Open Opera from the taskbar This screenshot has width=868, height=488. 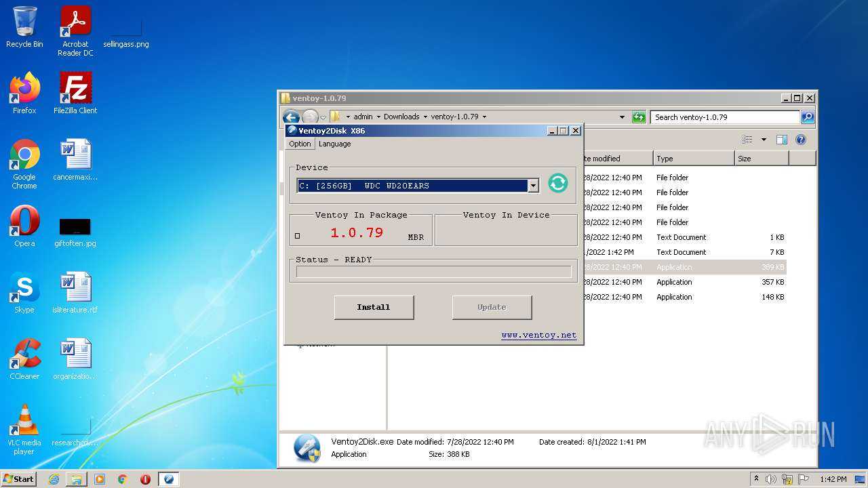pos(145,479)
